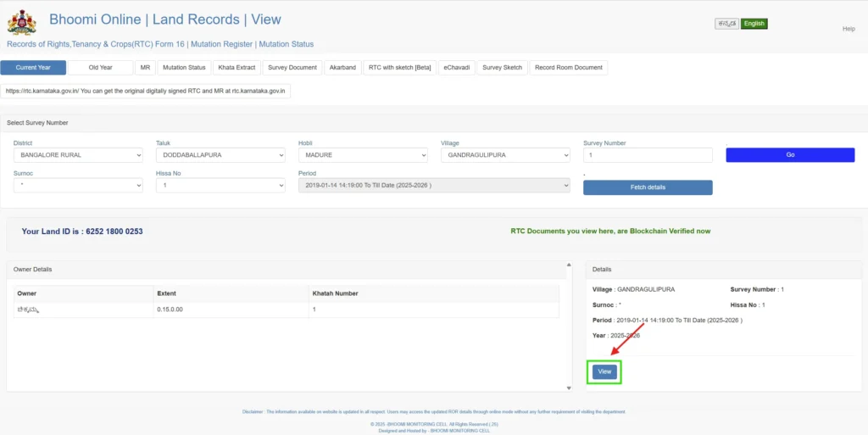Select the eChavadi tab
This screenshot has width=868, height=435.
[457, 68]
